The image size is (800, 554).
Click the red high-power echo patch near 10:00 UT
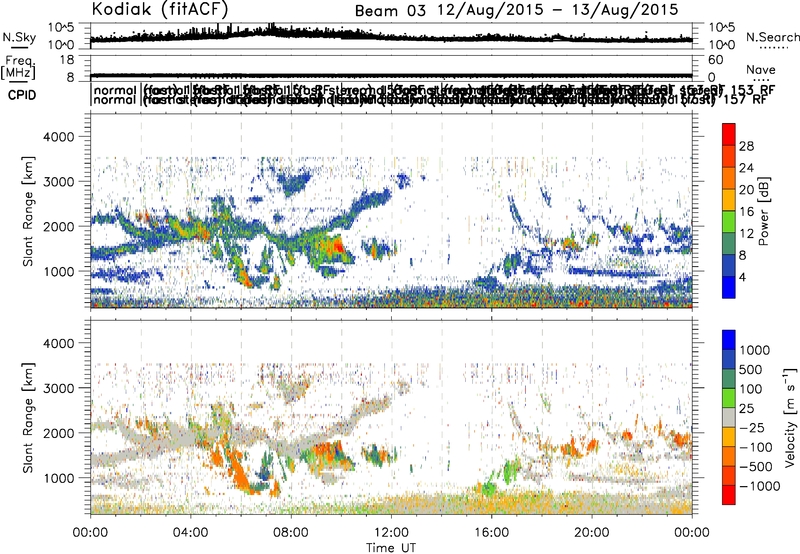coord(338,247)
